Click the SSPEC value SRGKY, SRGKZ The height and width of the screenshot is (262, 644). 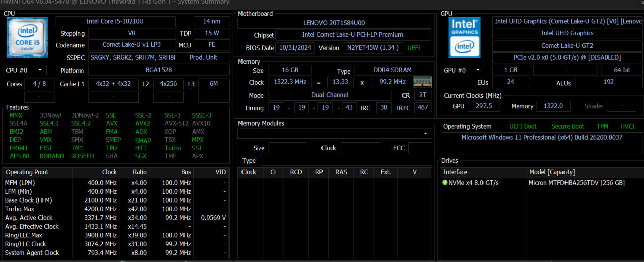coord(131,57)
